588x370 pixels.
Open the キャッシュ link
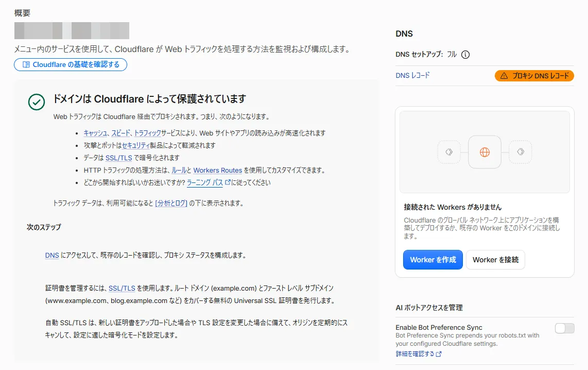(95, 133)
